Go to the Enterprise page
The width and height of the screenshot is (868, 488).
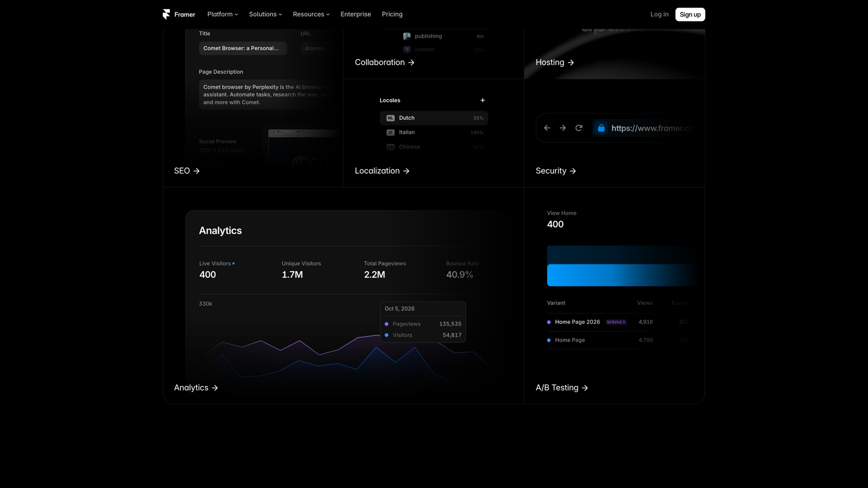[x=355, y=14]
